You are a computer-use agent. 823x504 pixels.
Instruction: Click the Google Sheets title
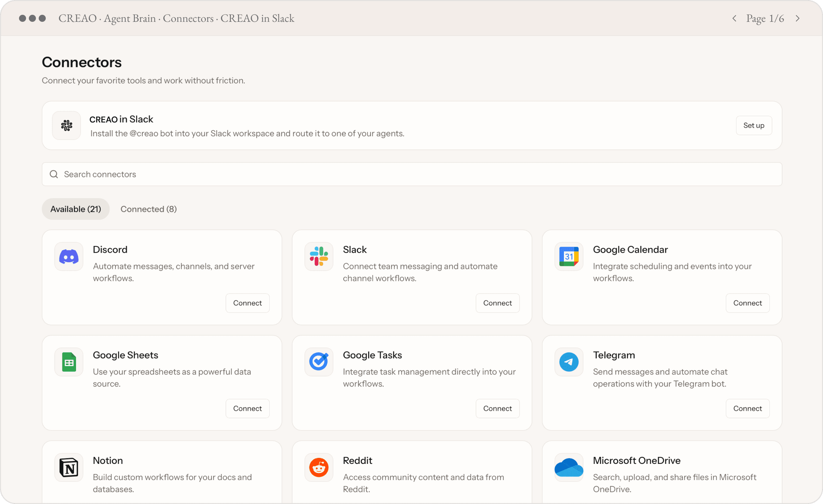[126, 355]
